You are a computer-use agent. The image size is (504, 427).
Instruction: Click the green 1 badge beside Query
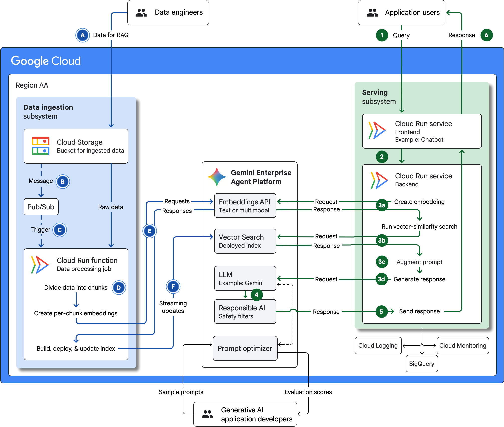pos(382,35)
